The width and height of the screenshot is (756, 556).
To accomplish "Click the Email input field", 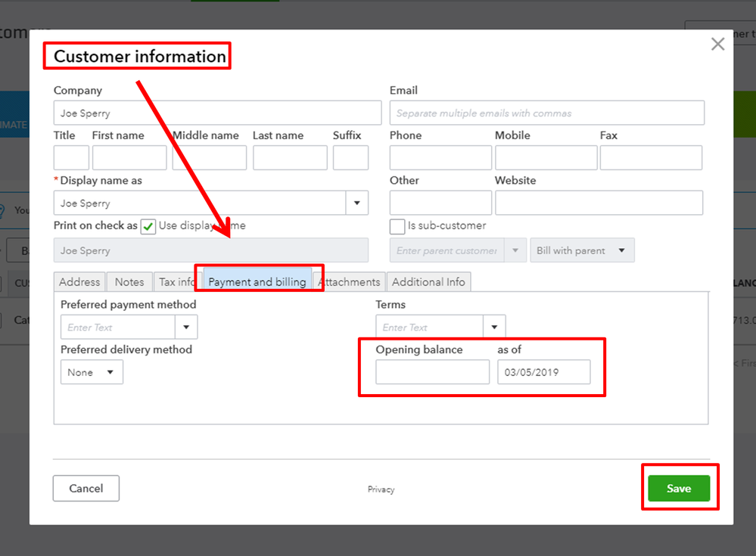I will click(x=546, y=113).
